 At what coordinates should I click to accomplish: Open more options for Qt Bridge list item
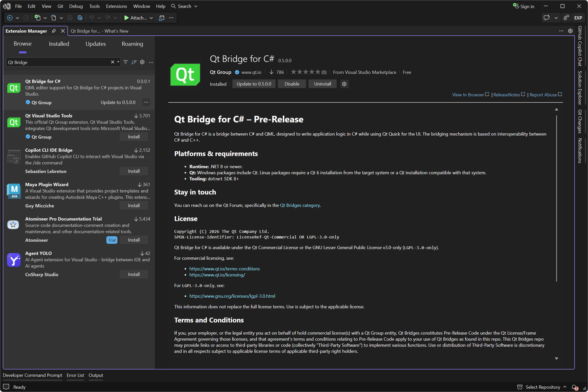pos(146,103)
